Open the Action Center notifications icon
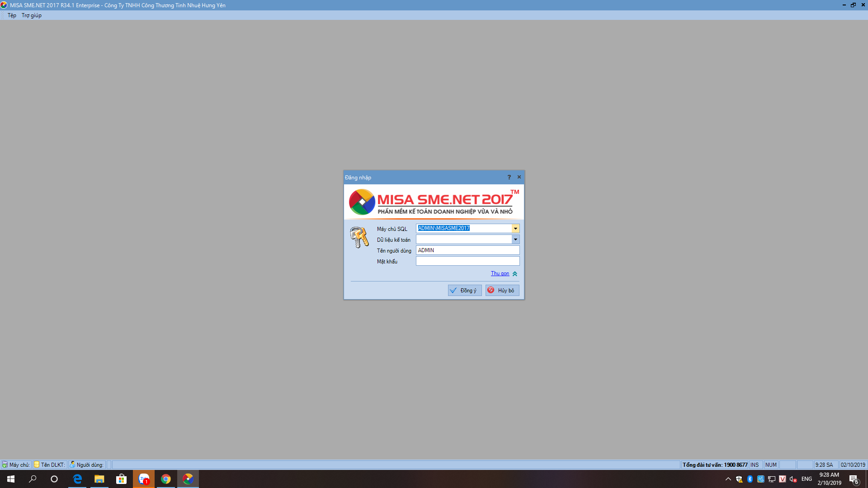The image size is (868, 488). (x=854, y=479)
